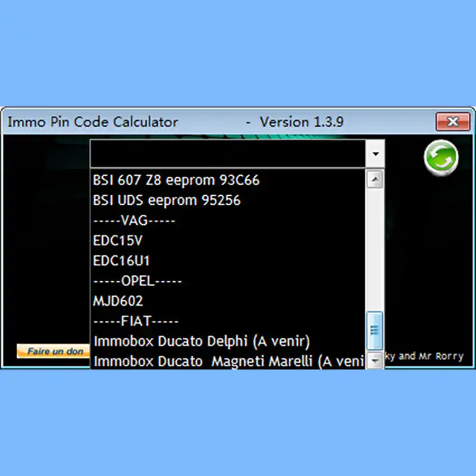Image resolution: width=476 pixels, height=476 pixels.
Task: Select BSI 607 Z8 eeprom 93C66
Action: coord(228,180)
